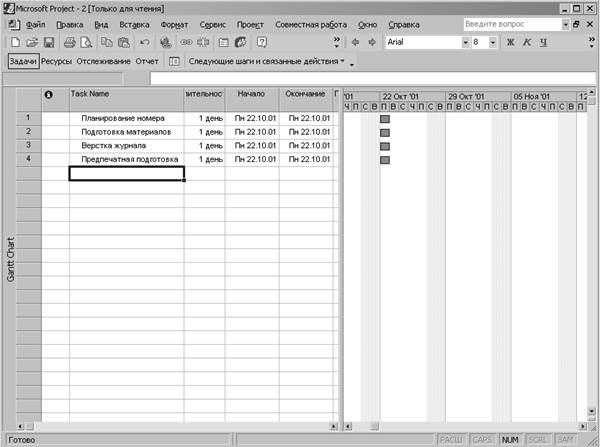Click in the Введите вопрос help field

click(512, 24)
